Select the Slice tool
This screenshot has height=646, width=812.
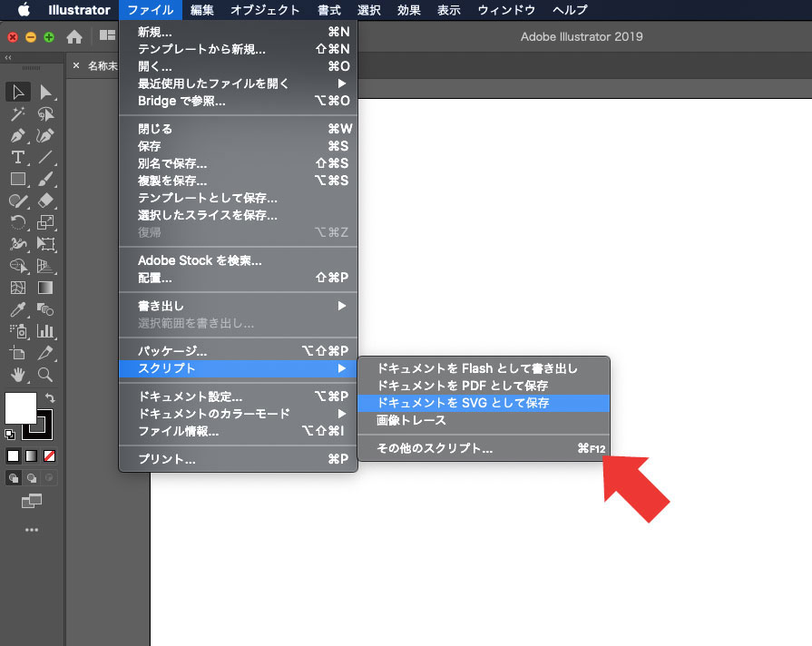coord(45,353)
